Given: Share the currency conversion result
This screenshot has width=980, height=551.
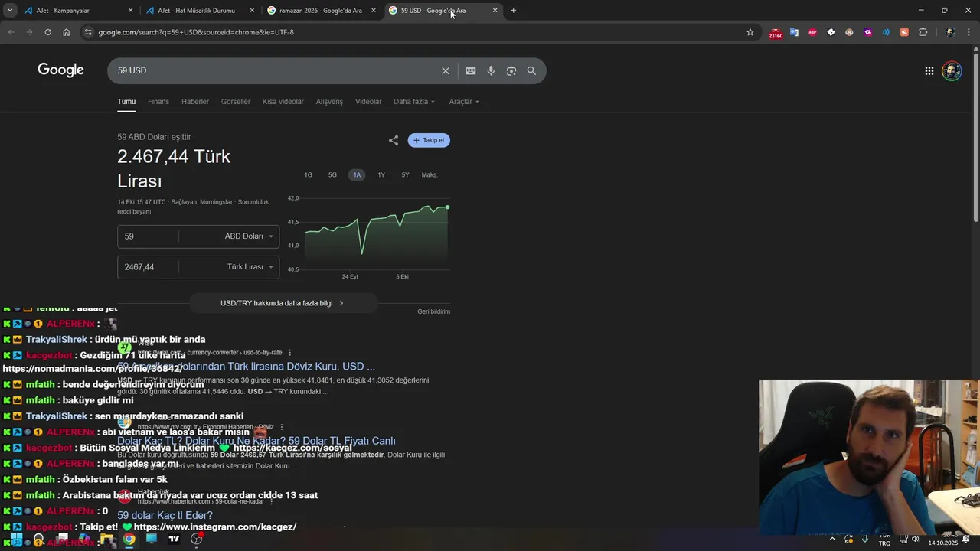Looking at the screenshot, I should (x=393, y=140).
